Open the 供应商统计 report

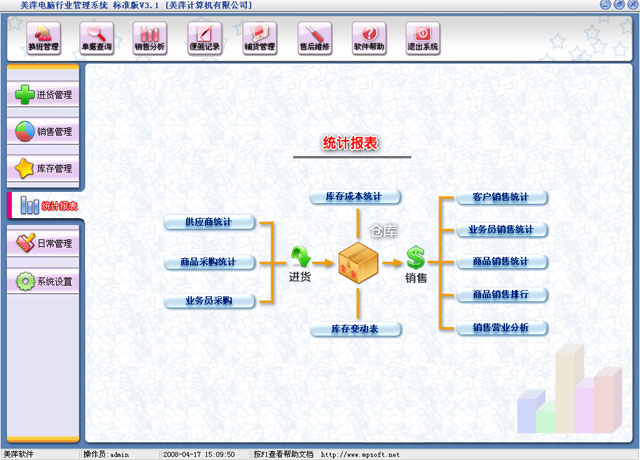209,222
